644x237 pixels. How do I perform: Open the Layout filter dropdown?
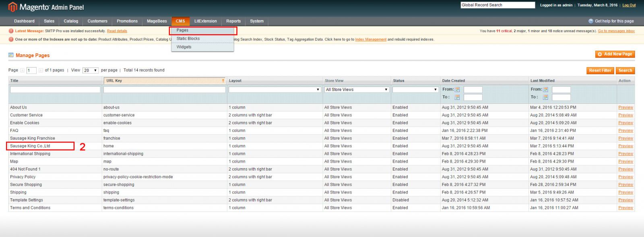tap(275, 90)
